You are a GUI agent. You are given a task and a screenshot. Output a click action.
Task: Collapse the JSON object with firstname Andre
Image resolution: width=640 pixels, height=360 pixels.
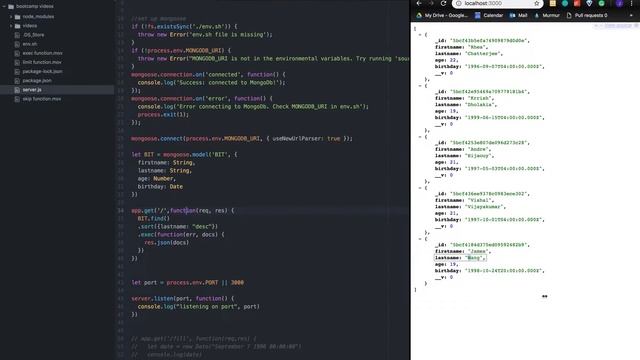coord(420,137)
